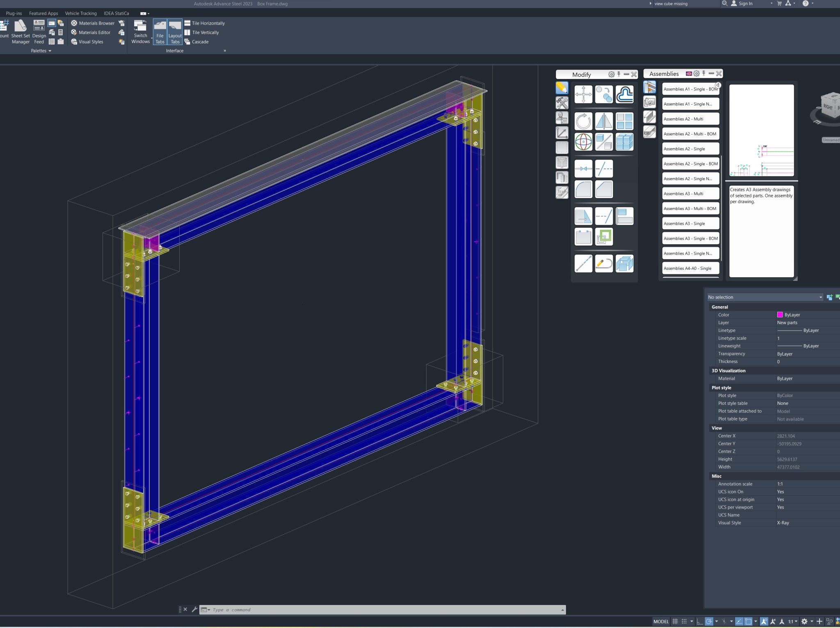Screen dimensions: 840x628
Task: Select the Rotate tool in Modify palette
Action: click(584, 120)
